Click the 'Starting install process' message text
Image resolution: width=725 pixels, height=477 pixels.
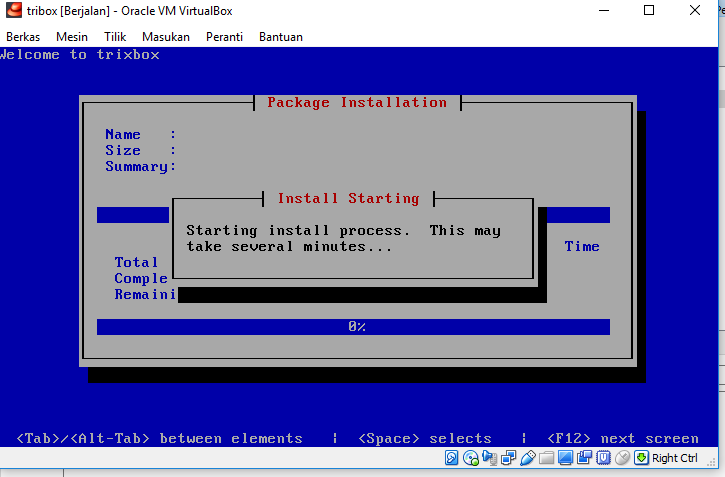344,238
